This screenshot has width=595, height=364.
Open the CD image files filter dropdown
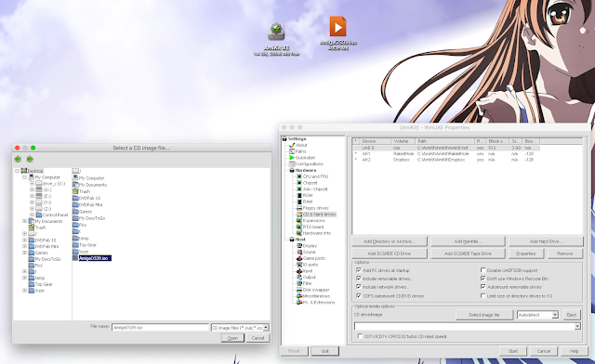click(x=266, y=327)
